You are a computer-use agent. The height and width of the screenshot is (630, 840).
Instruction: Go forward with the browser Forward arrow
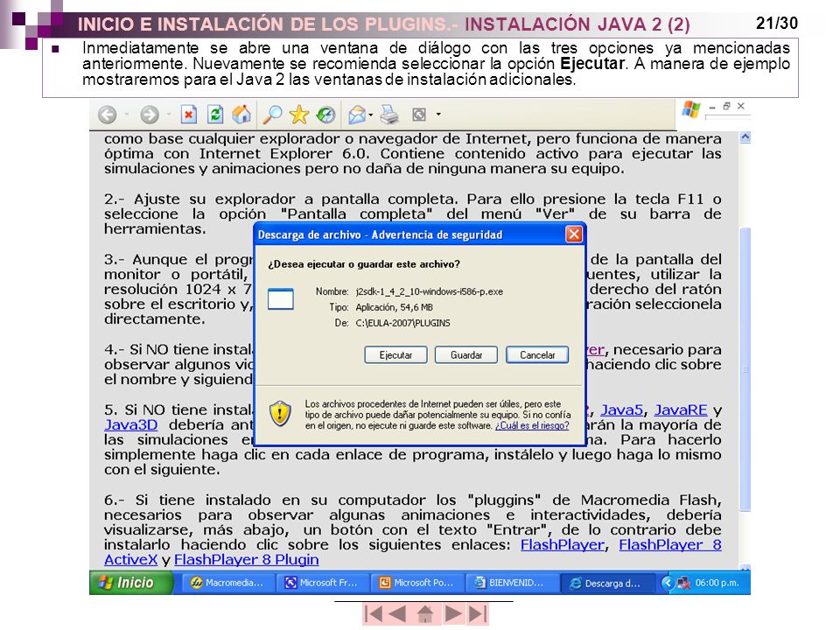[150, 114]
